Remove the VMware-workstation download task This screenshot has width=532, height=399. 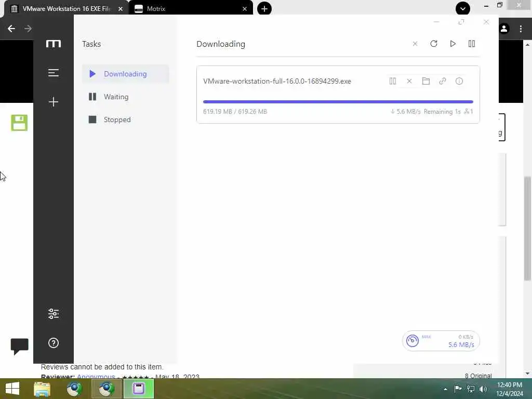(x=409, y=81)
